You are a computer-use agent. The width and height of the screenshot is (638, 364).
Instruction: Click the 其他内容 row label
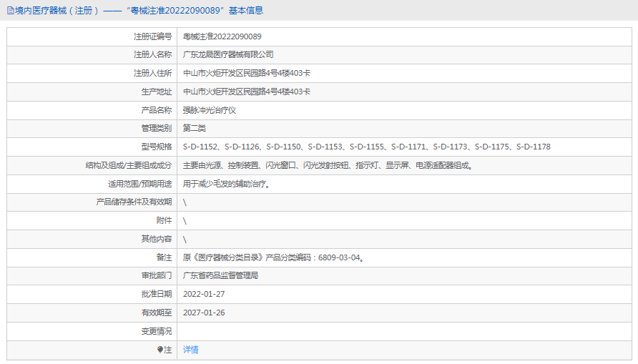point(157,239)
